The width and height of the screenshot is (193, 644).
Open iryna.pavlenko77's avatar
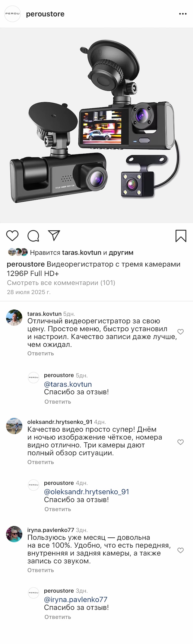pos(14,534)
